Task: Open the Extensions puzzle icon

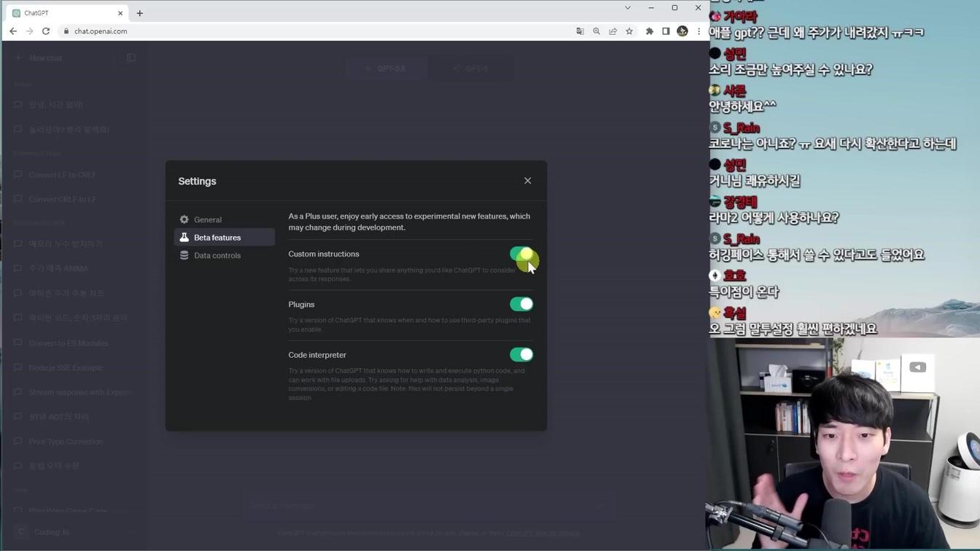Action: 650,31
